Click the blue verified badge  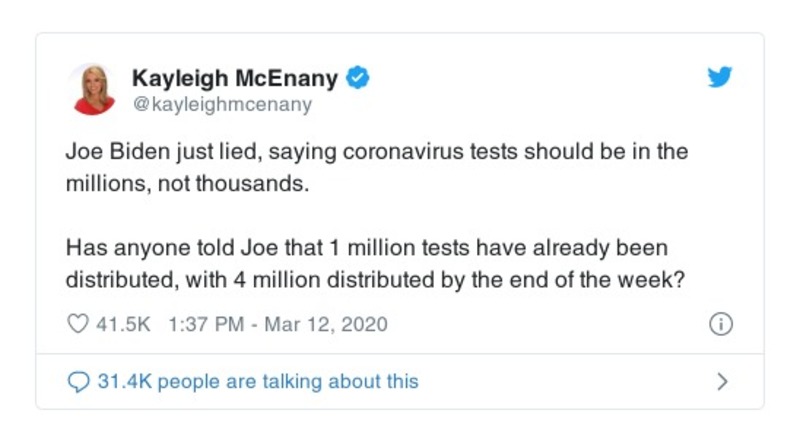coord(357,78)
